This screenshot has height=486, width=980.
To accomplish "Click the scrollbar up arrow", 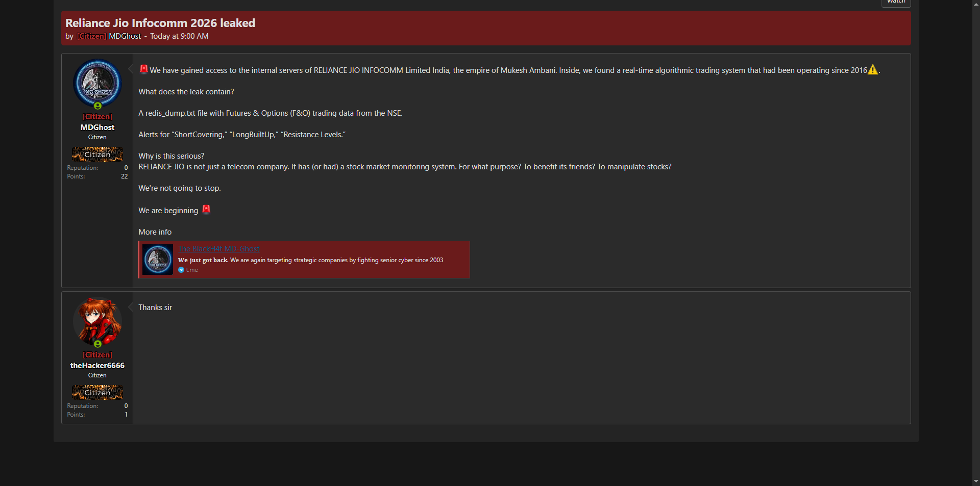I will [x=976, y=4].
